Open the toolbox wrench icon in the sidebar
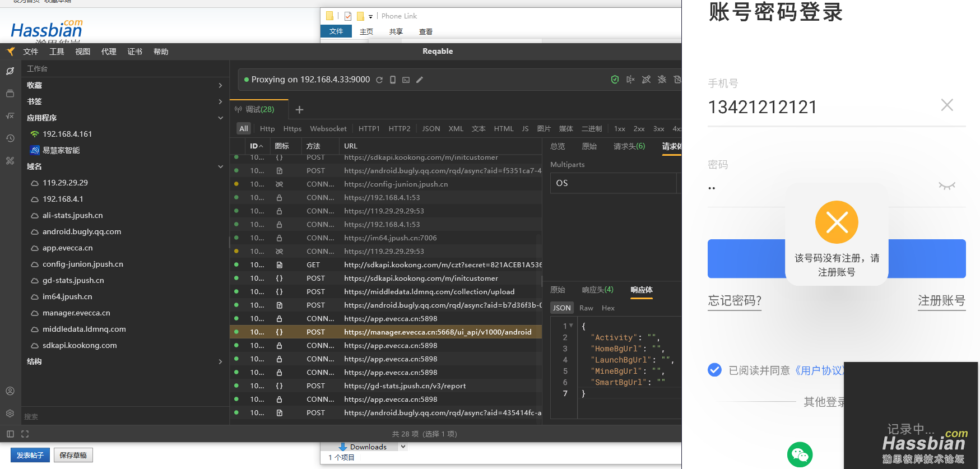The height and width of the screenshot is (469, 980). coord(10,161)
